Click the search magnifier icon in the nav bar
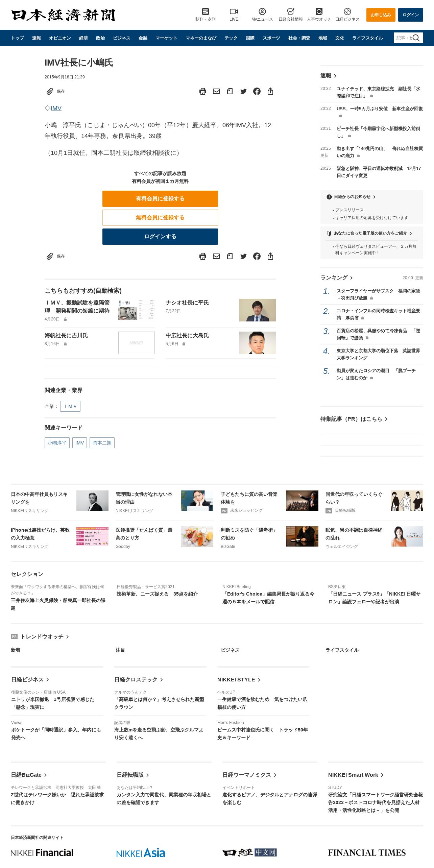Viewport: 434px width, 868px height. 416,38
